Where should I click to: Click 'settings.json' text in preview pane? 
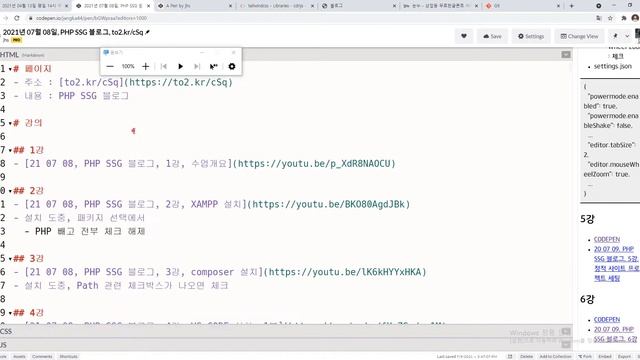(613, 66)
